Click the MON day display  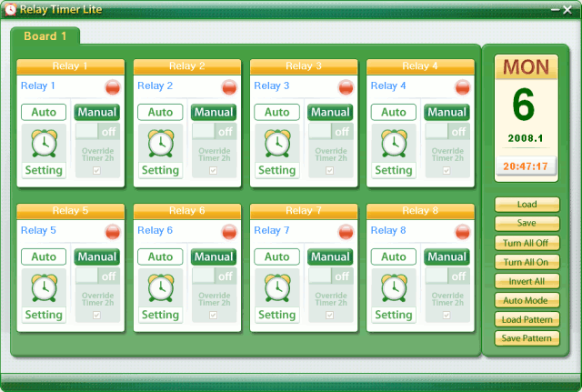[526, 67]
